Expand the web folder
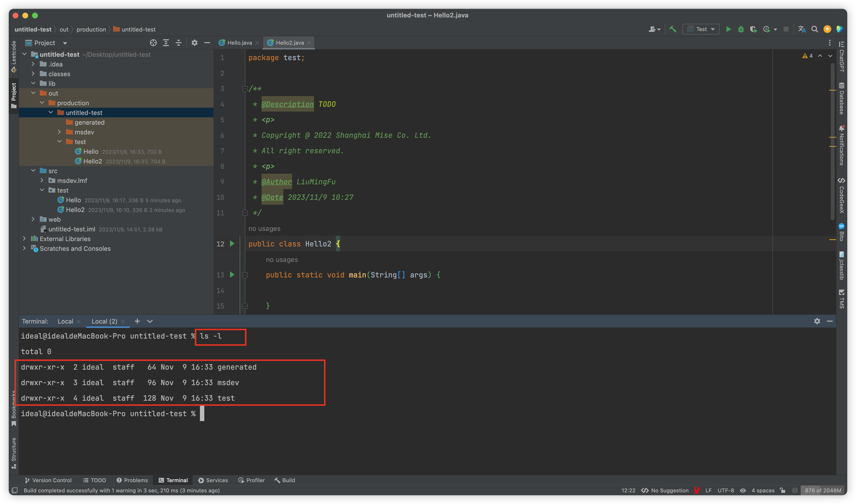Viewport: 856px width, 504px height. pos(33,219)
